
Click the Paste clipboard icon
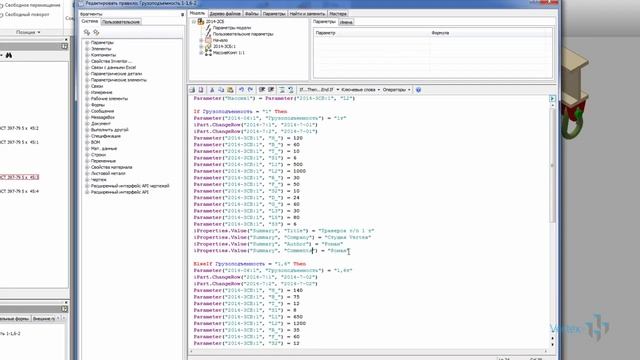[x=230, y=90]
